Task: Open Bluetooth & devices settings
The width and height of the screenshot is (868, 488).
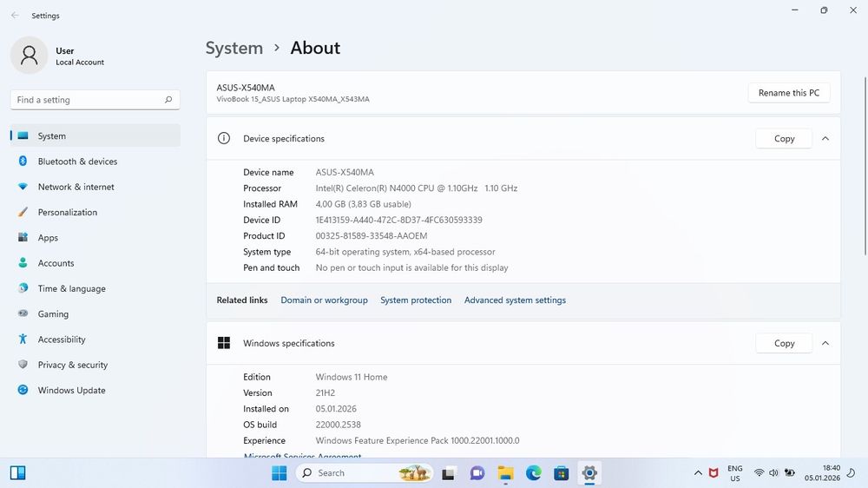Action: point(95,162)
